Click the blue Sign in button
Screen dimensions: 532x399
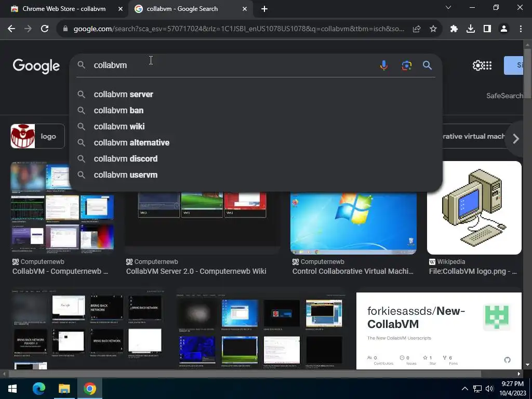tap(513, 65)
